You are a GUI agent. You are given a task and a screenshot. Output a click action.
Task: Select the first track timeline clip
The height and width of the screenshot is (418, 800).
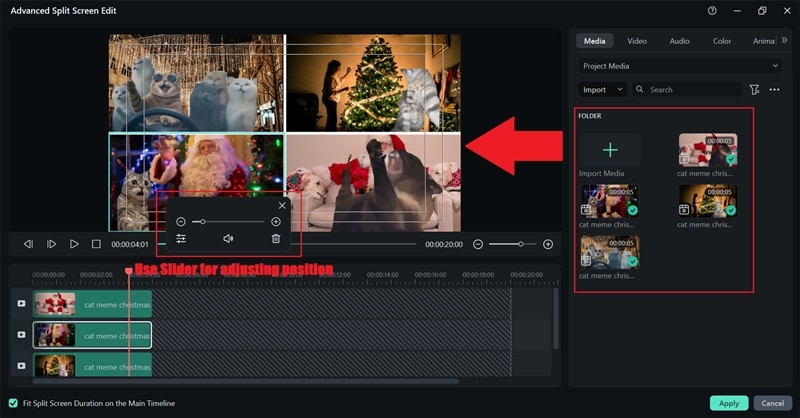[x=92, y=304]
